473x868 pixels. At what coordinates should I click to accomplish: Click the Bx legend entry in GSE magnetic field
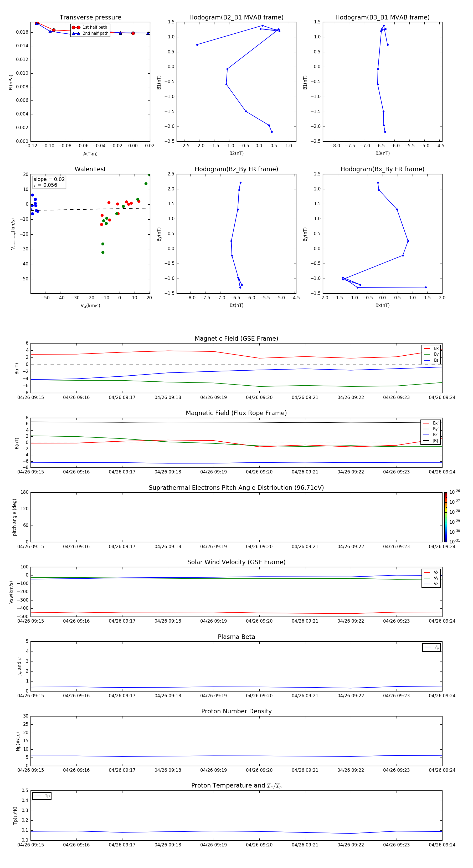[x=431, y=349]
